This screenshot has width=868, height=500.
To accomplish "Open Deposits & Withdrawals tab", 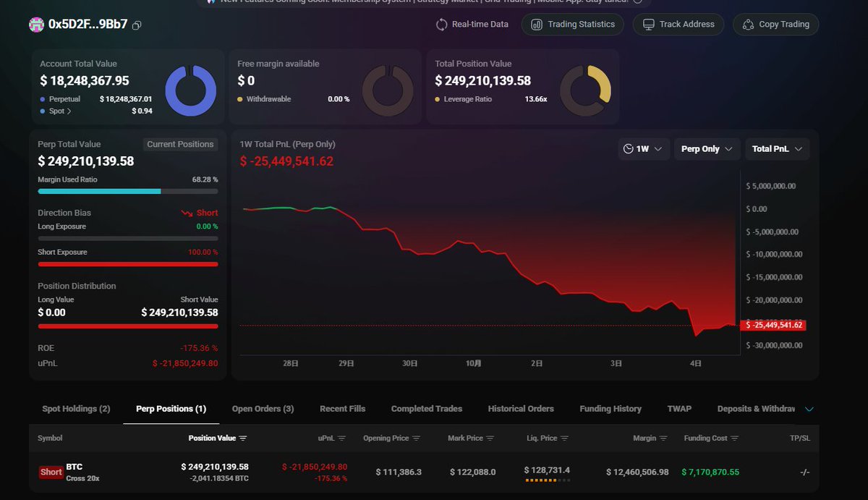I will [756, 409].
